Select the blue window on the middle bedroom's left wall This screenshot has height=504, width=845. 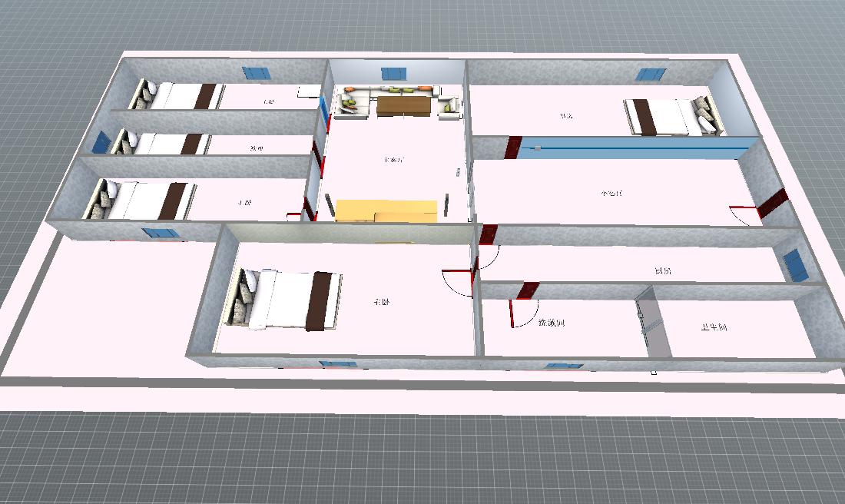pyautogui.click(x=101, y=142)
